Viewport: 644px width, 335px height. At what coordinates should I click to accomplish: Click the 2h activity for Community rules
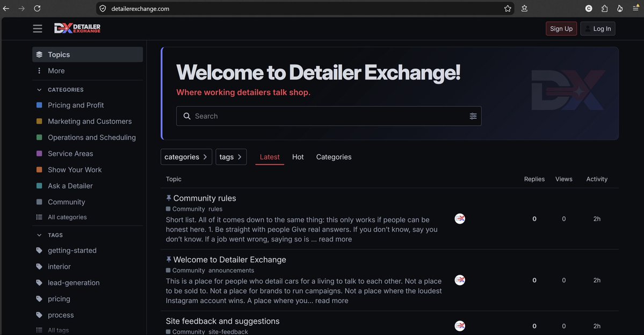(597, 219)
